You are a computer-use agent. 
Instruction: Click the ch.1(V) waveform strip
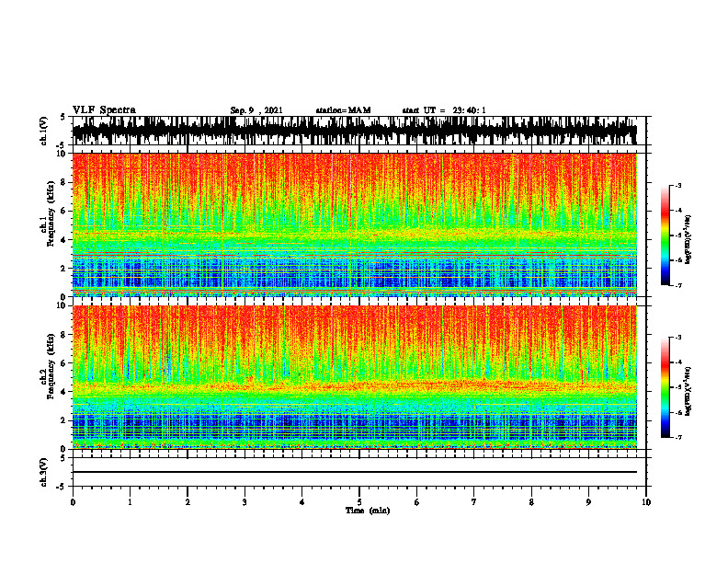(x=355, y=131)
